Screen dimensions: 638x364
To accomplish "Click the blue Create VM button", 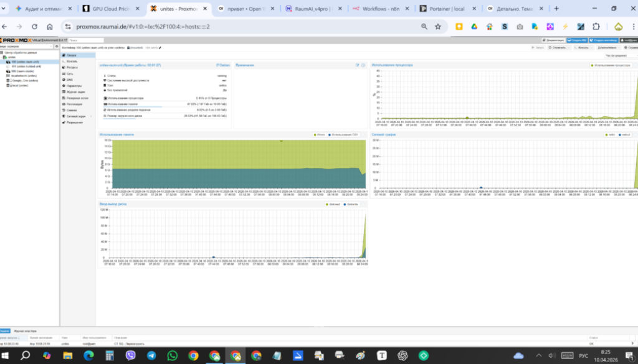I will point(577,40).
